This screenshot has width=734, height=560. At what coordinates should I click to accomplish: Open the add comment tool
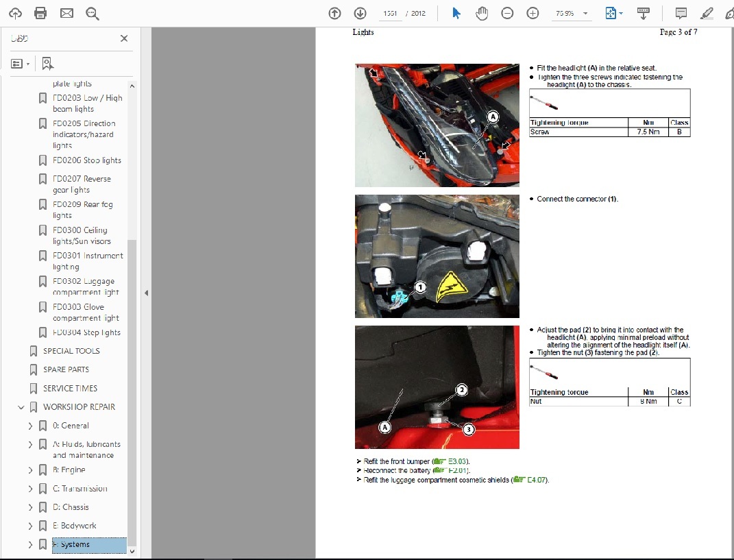tap(681, 13)
